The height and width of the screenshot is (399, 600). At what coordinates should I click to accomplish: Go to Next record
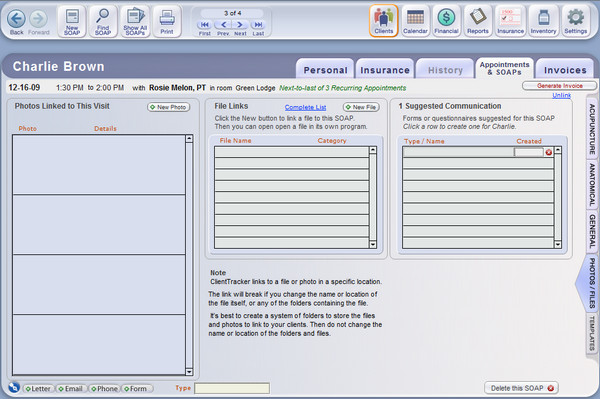[240, 25]
